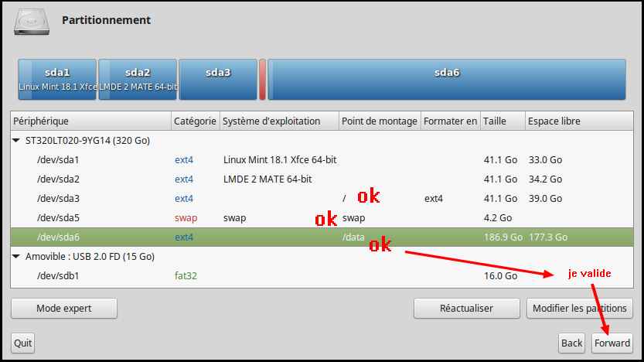Select the sda2 LMDE partition block
The height and width of the screenshot is (362, 644).
click(x=138, y=80)
